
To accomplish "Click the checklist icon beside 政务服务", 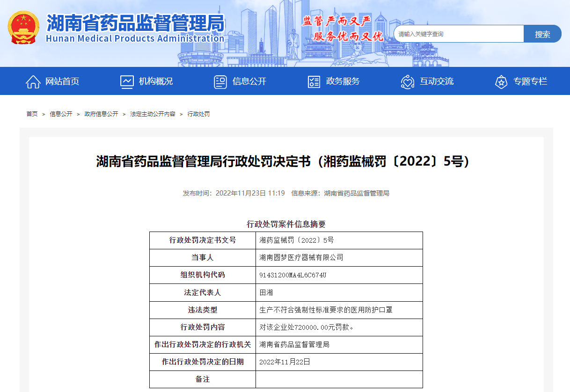I will (x=314, y=81).
